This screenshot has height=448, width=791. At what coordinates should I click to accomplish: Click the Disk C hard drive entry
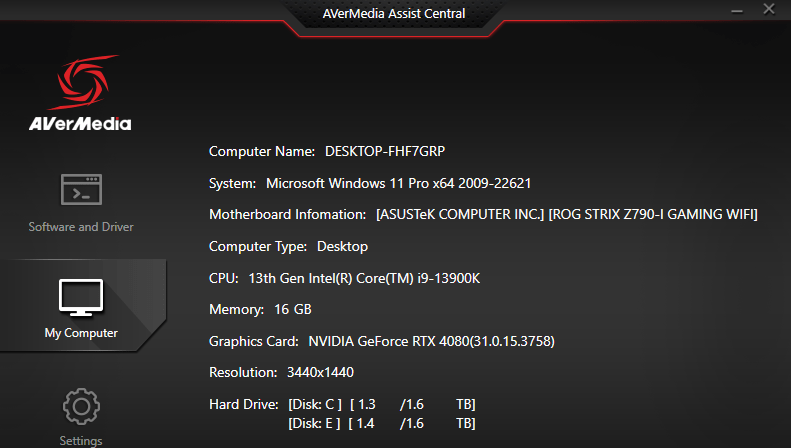(x=382, y=405)
